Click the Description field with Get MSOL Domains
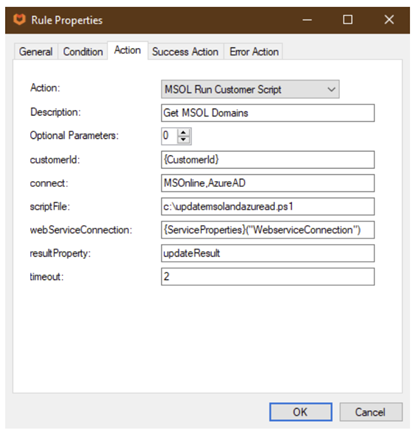 point(268,113)
